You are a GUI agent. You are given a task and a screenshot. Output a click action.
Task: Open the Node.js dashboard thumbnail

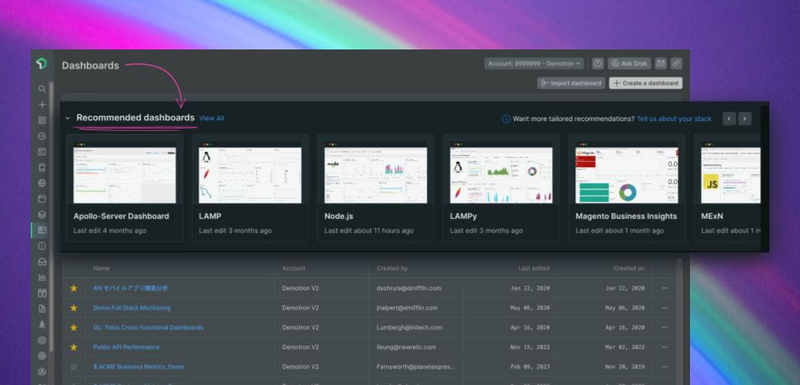pos(376,175)
